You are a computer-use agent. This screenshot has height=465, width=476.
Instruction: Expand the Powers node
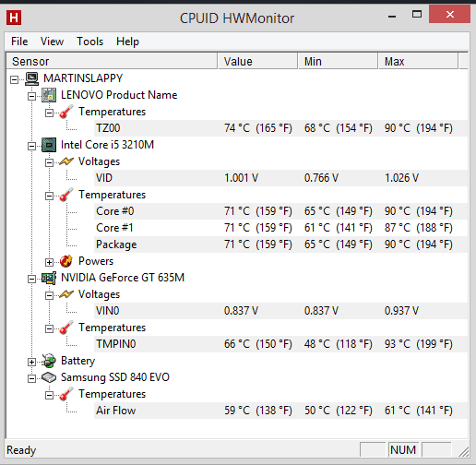(49, 262)
